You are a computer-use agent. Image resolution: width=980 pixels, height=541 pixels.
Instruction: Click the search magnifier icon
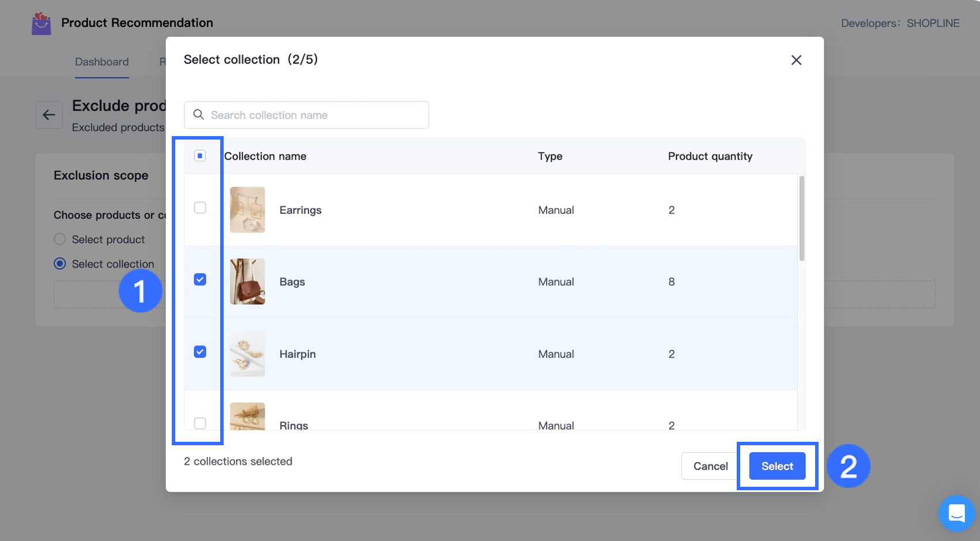(x=198, y=115)
